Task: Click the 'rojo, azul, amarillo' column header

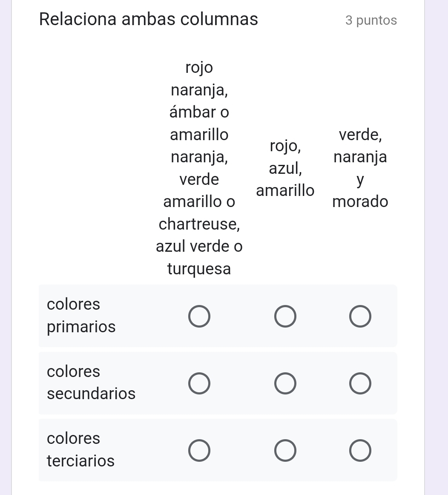Action: [x=285, y=168]
